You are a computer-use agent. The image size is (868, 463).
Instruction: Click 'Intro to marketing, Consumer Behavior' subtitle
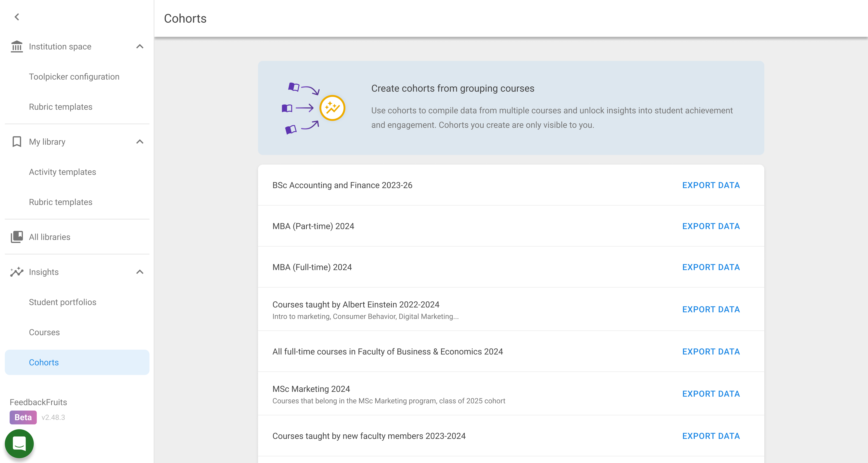click(x=365, y=317)
